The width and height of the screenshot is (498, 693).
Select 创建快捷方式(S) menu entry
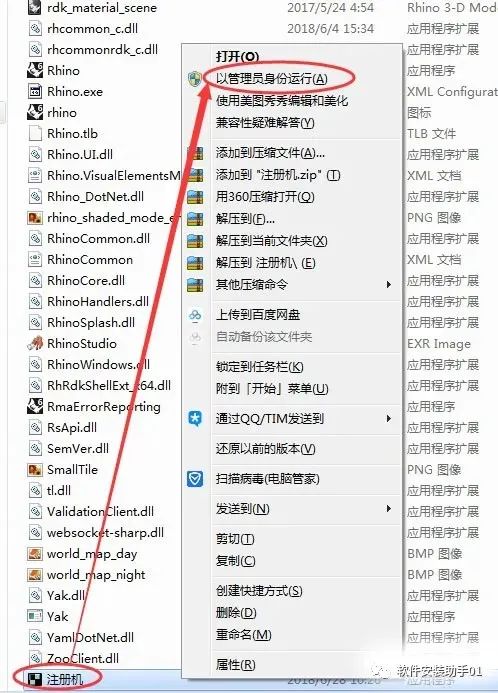pos(259,591)
